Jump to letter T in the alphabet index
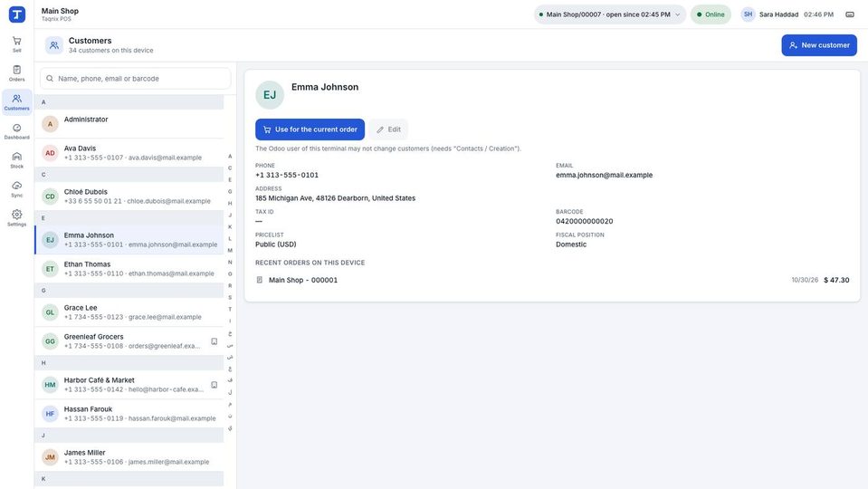The image size is (868, 489). [x=230, y=309]
